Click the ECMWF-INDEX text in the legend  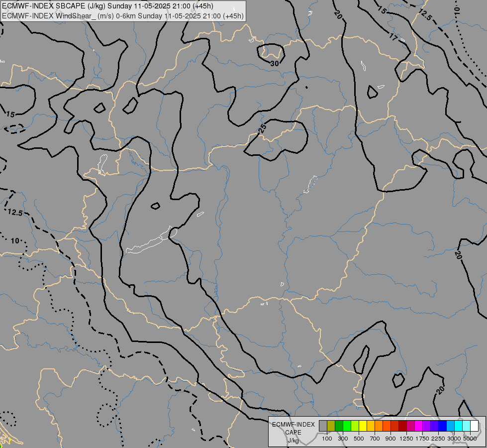(293, 425)
